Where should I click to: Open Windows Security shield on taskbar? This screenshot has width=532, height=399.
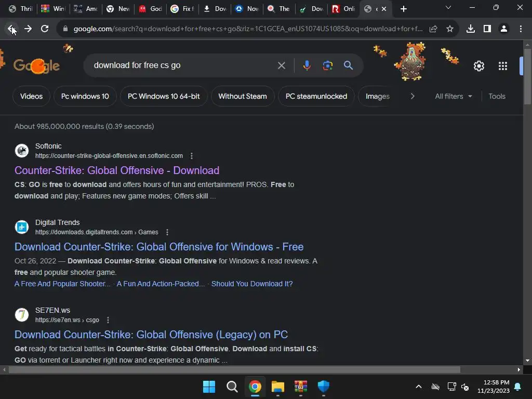(x=323, y=387)
